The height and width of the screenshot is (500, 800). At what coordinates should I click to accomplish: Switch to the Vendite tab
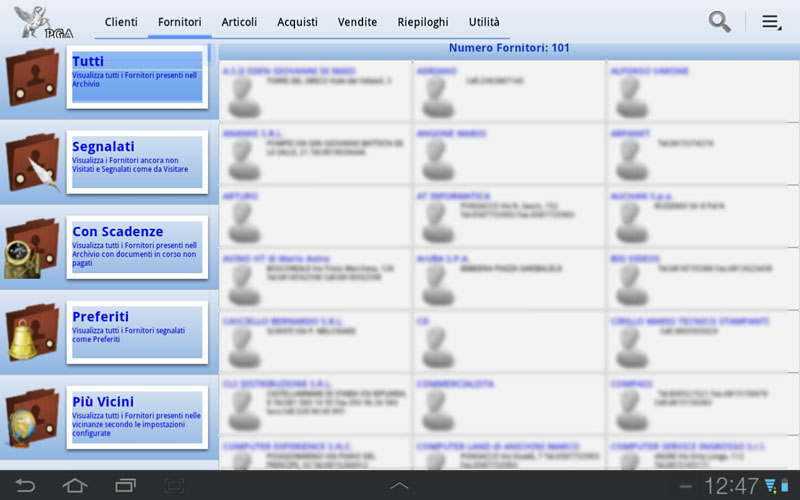click(x=357, y=22)
